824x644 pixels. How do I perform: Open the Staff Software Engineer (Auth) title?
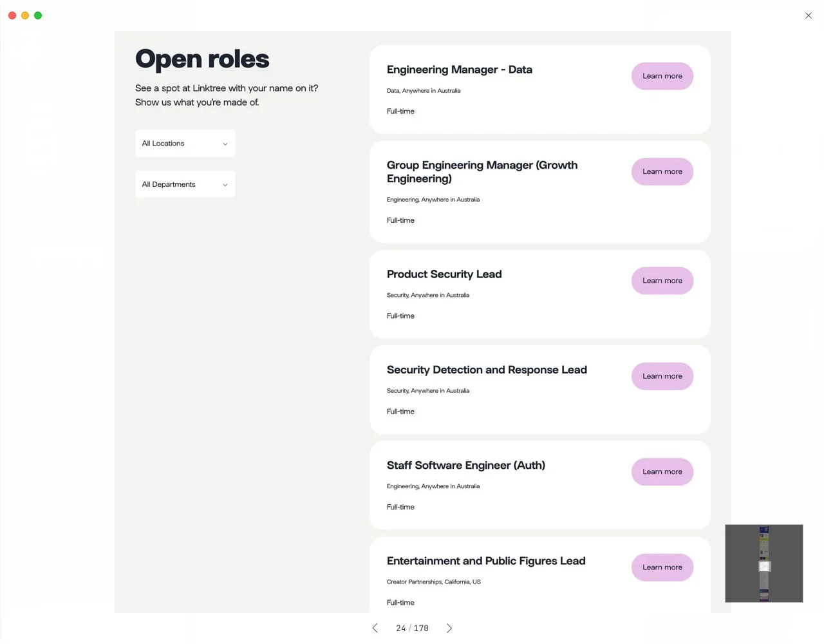[x=465, y=466]
